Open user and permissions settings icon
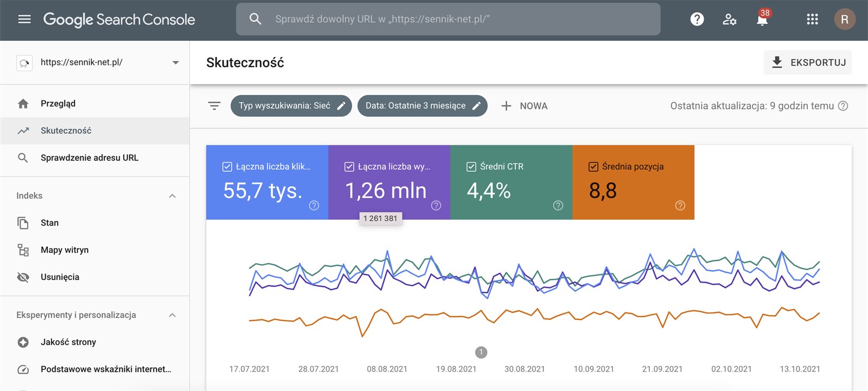 pyautogui.click(x=729, y=20)
